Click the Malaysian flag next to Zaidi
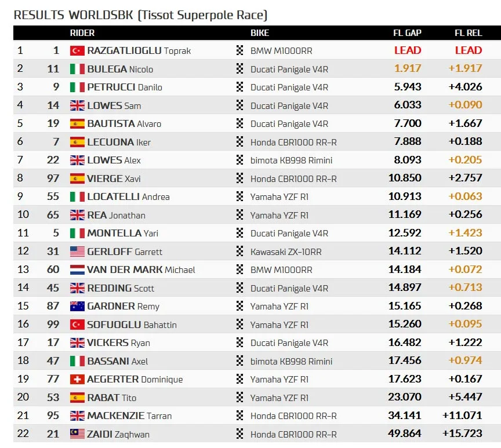 click(77, 434)
